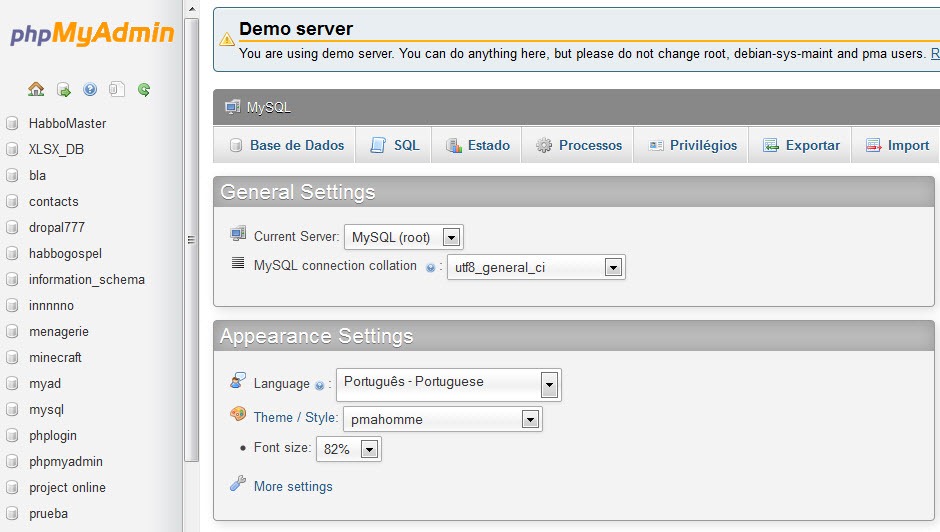This screenshot has height=532, width=940.
Task: Click the warning icon in Demo server notice
Action: (x=227, y=40)
